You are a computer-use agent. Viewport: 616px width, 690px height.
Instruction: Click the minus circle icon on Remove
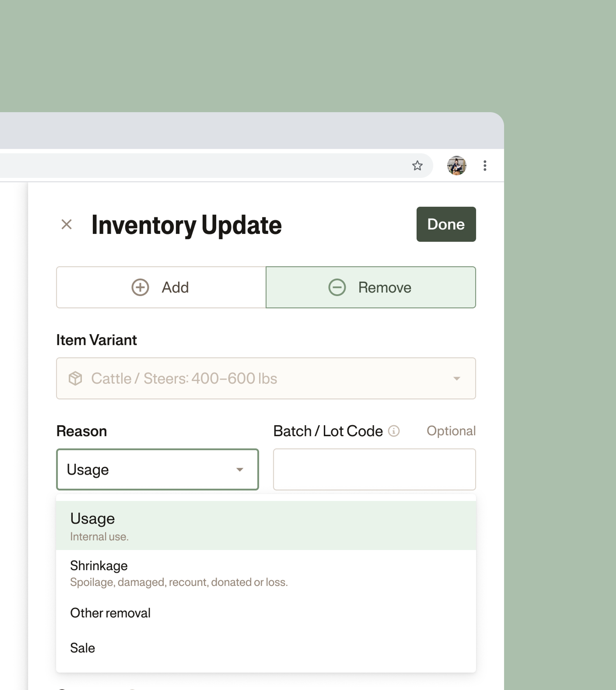click(x=337, y=287)
